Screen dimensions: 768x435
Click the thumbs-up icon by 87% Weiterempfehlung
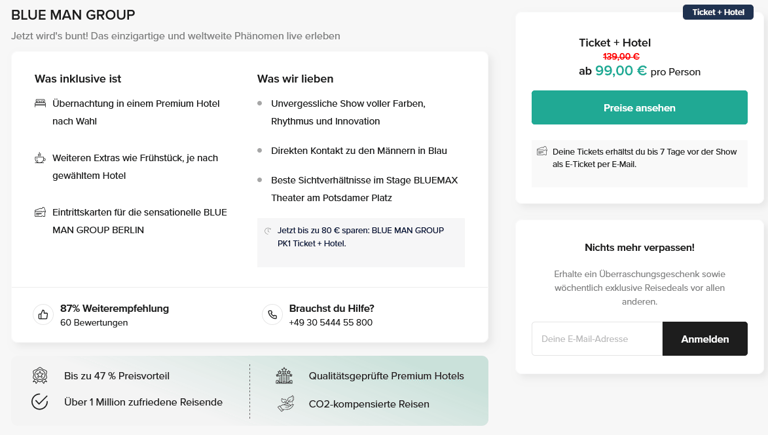point(43,314)
